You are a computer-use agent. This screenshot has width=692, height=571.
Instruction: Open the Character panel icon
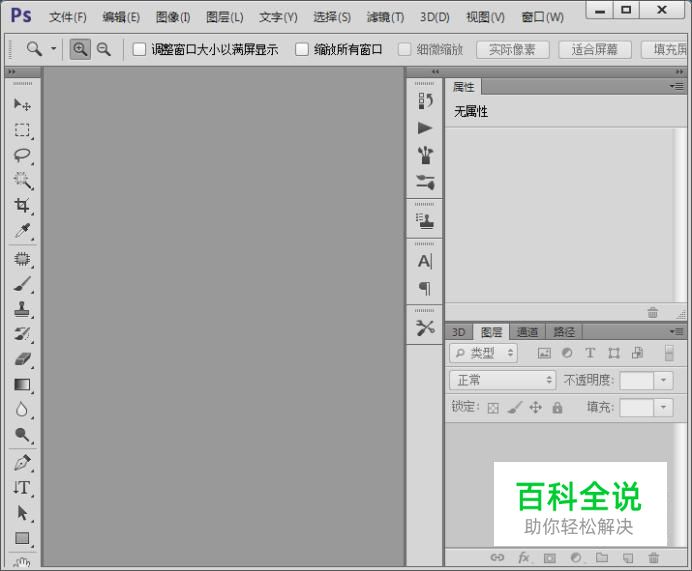tap(425, 261)
